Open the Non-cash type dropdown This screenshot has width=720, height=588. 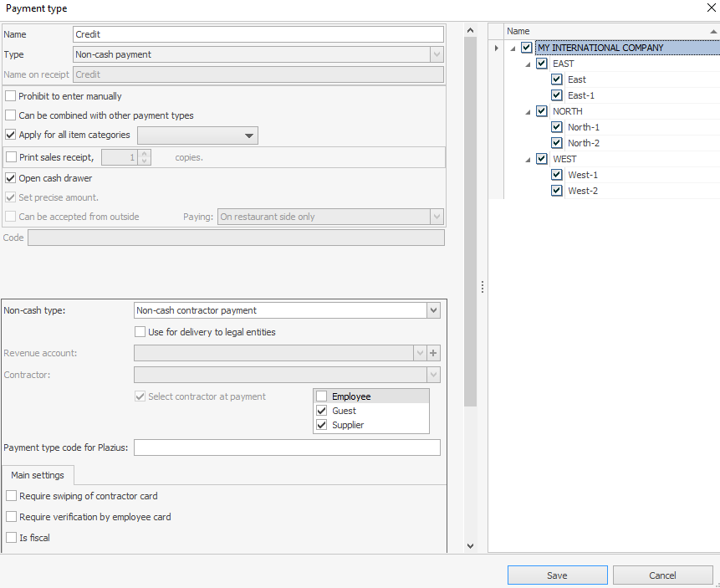click(433, 310)
